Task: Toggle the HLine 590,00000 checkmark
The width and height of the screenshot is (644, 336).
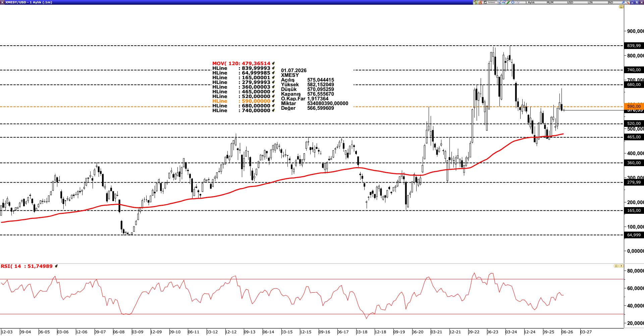Action: tap(273, 101)
